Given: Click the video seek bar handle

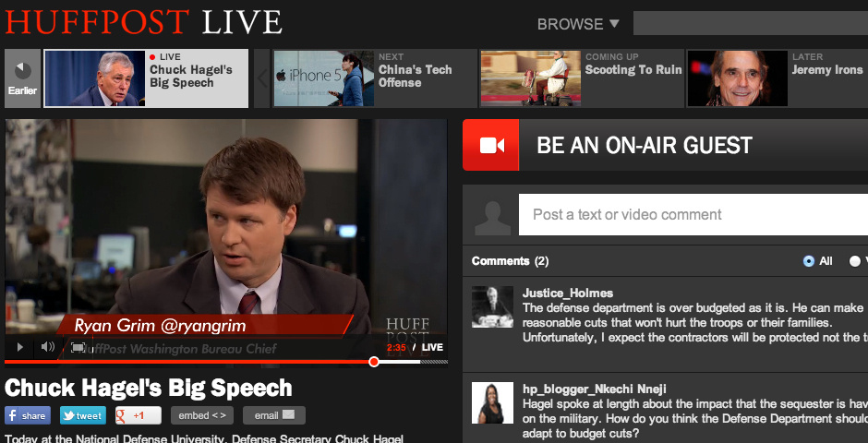Looking at the screenshot, I should tap(374, 362).
